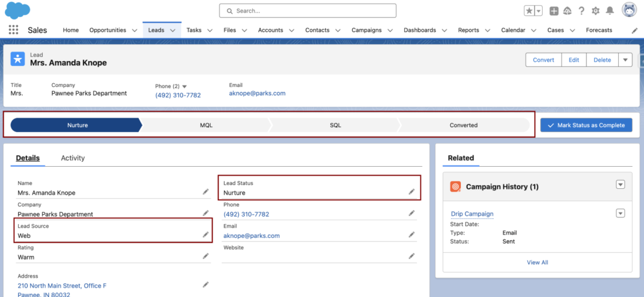Screen dimensions: 644x297
Task: Click the Edit button
Action: pyautogui.click(x=574, y=60)
